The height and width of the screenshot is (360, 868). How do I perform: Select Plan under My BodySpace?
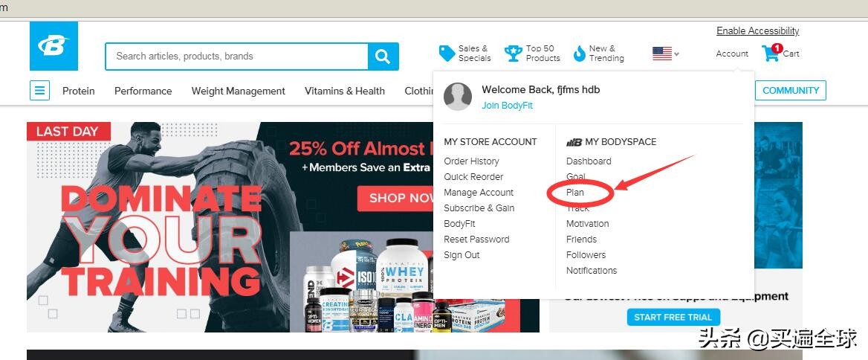click(x=574, y=193)
